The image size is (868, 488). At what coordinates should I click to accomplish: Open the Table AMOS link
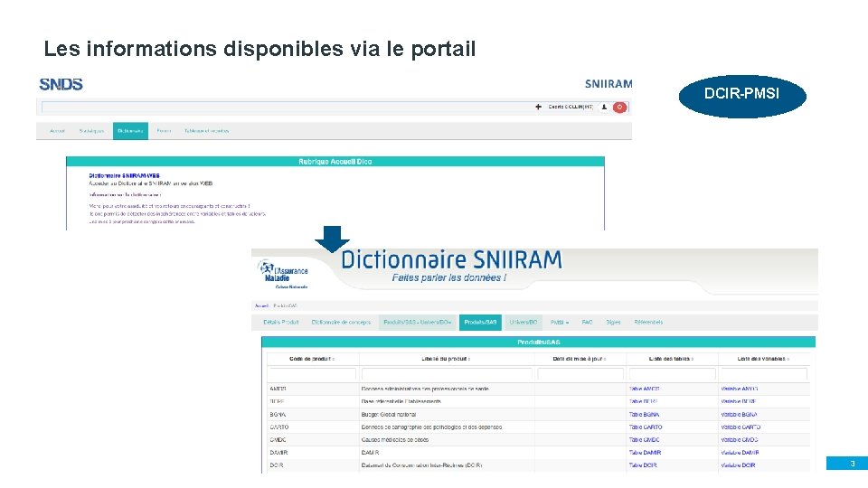point(644,389)
